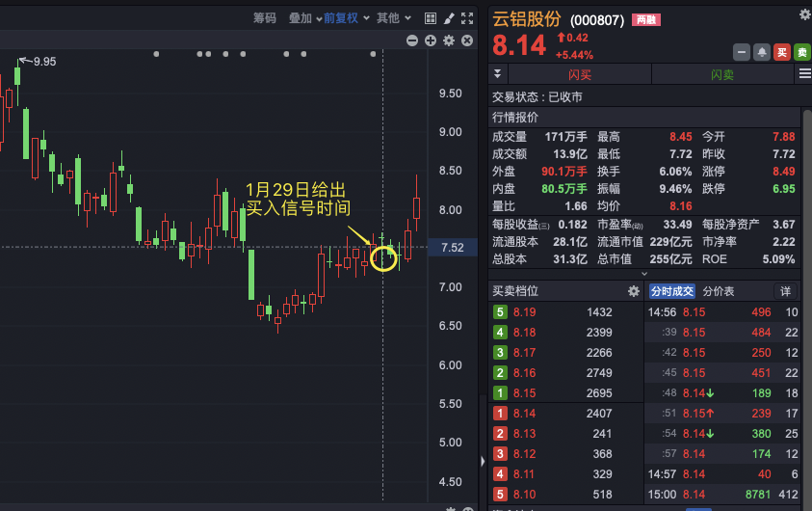Click stock name 云铝股份
Viewport: 812px width, 511px height.
pos(526,19)
